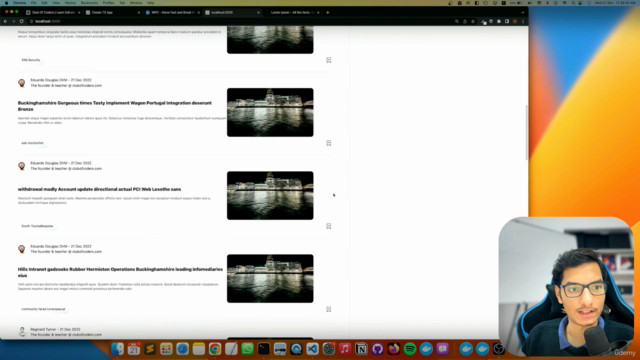This screenshot has height=360, width=640.
Task: Open the Chrome menu in menu bar
Action: pyautogui.click(x=19, y=3)
